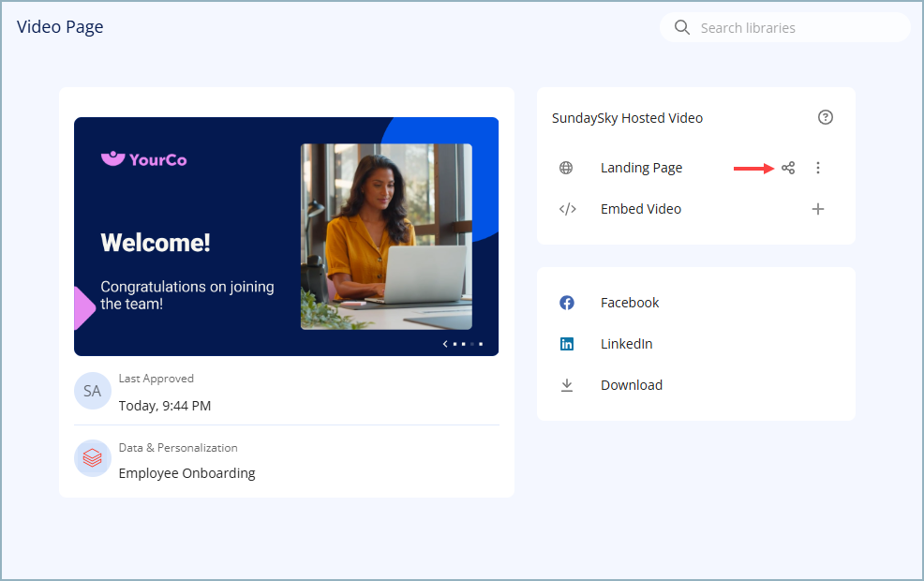Click the Download arrow icon
924x581 pixels.
point(567,385)
